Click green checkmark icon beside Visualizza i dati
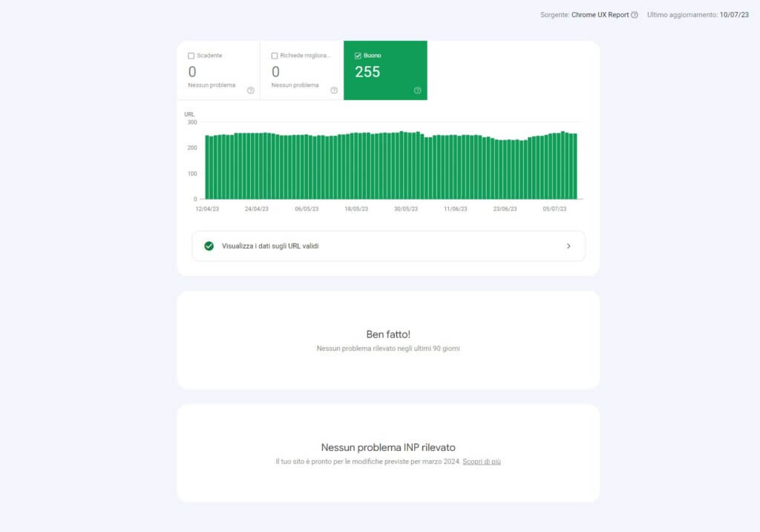The image size is (760, 532). [x=209, y=246]
